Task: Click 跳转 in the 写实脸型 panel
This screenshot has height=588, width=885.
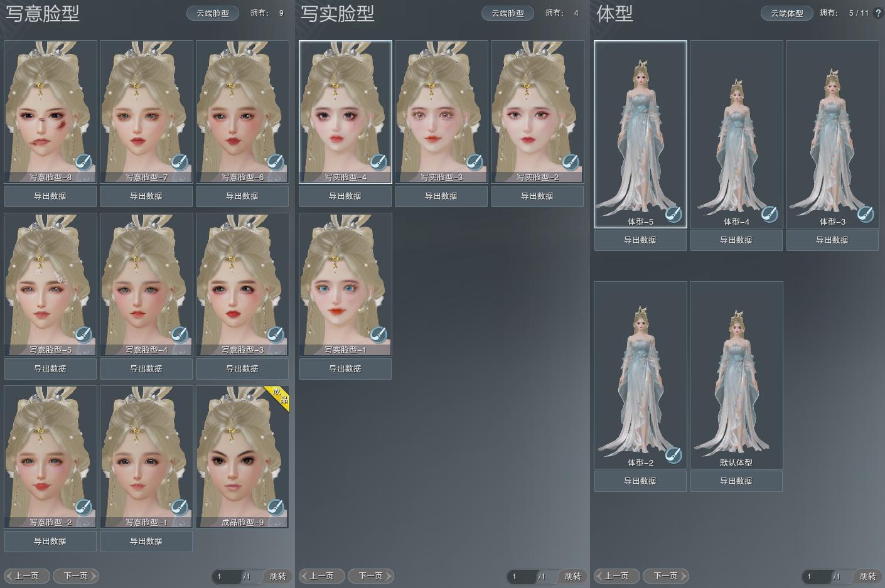Action: (573, 576)
